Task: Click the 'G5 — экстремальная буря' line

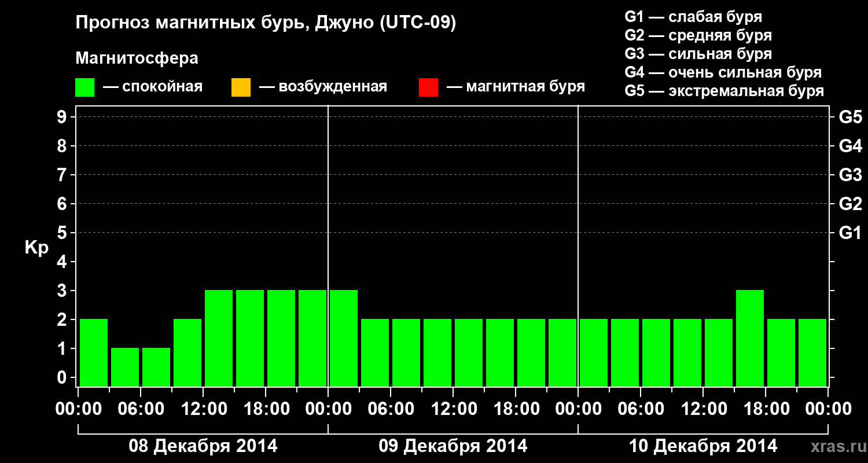Action: (x=724, y=91)
